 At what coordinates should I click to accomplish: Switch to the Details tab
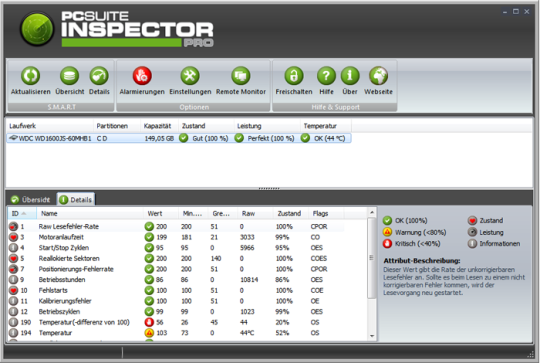point(75,200)
